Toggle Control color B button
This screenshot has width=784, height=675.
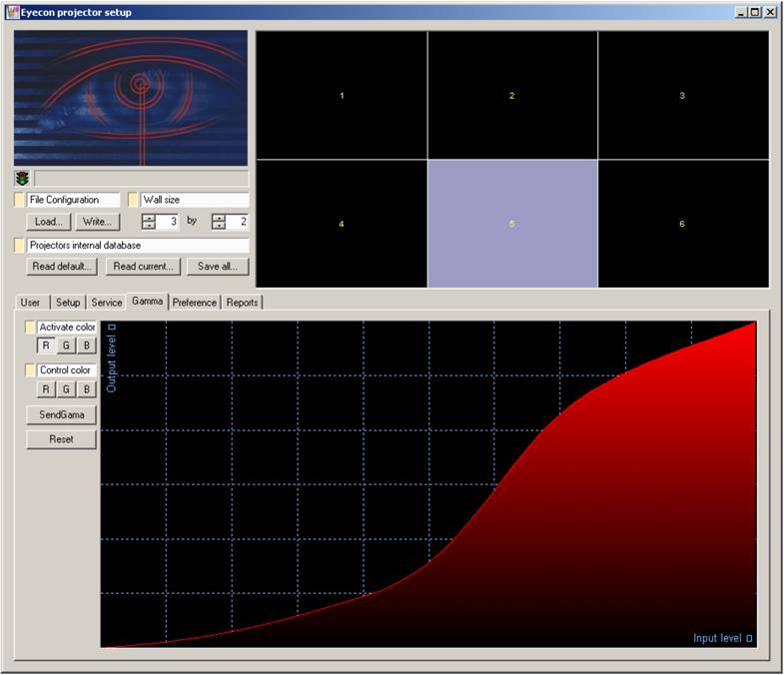pyautogui.click(x=87, y=389)
